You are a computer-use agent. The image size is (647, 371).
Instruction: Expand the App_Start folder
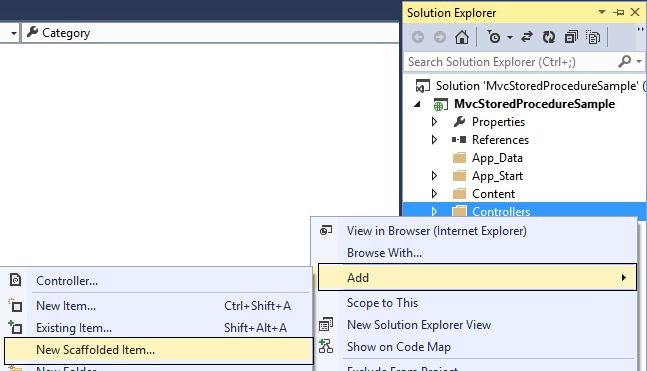pos(434,176)
